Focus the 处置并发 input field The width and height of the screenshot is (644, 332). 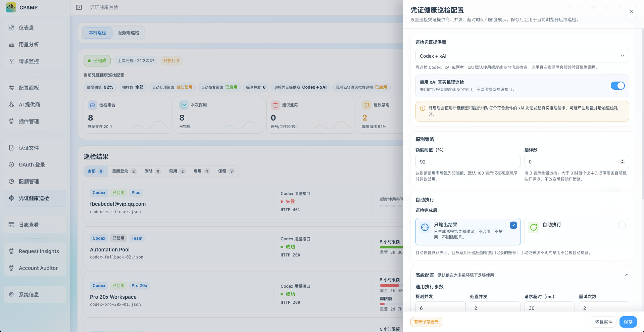(495, 306)
